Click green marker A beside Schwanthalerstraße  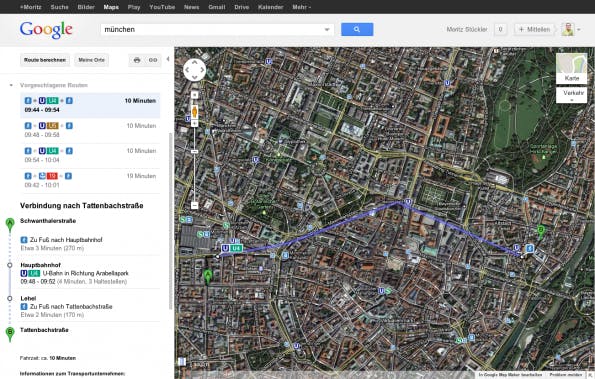click(x=10, y=225)
